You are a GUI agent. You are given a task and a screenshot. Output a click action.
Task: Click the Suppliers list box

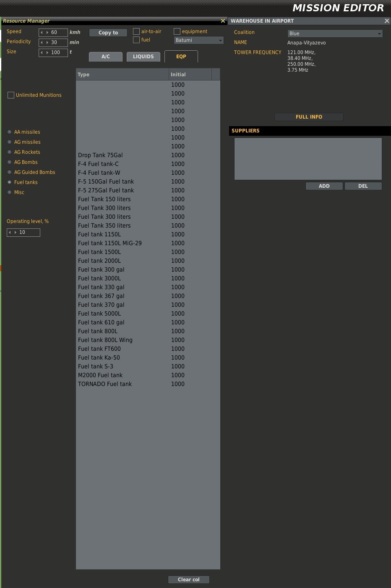pyautogui.click(x=308, y=159)
